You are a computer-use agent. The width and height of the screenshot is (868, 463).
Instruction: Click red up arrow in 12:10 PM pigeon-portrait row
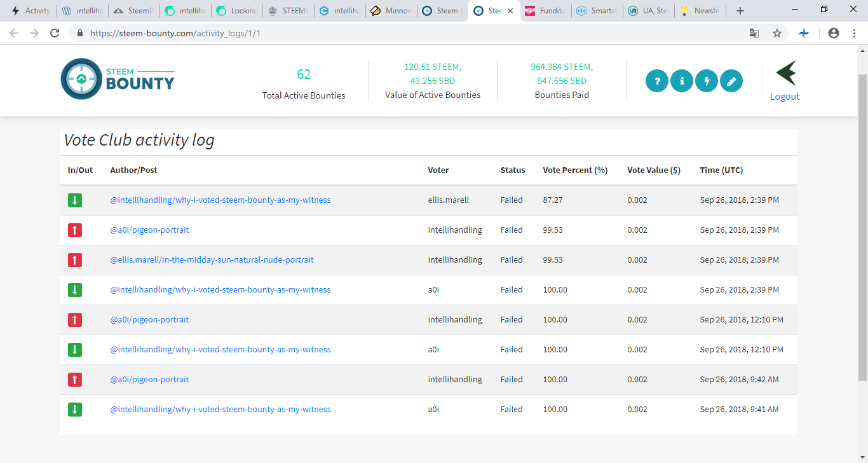75,320
